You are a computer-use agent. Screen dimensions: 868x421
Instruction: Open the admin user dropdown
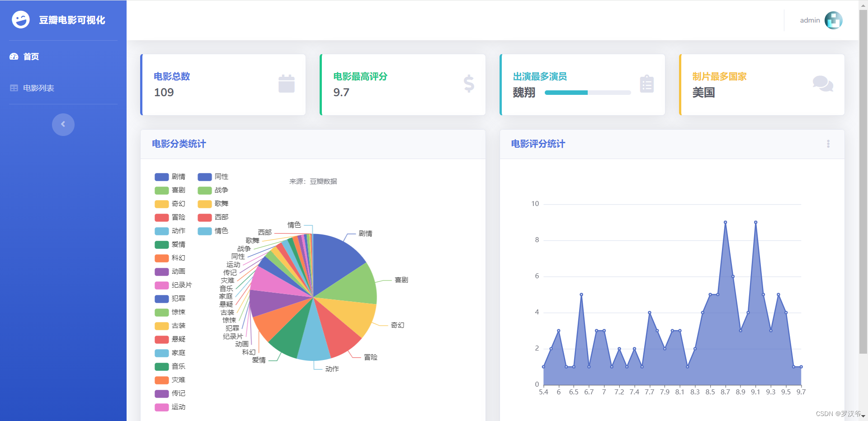tap(810, 20)
